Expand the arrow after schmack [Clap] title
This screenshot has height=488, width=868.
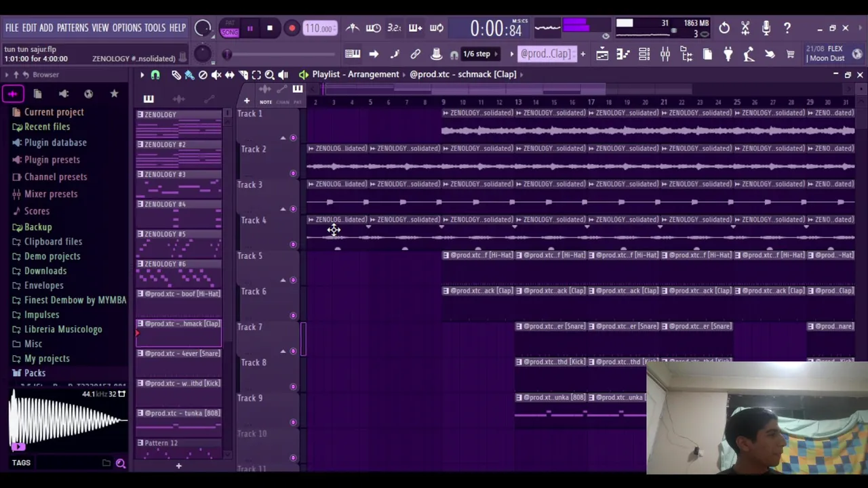[x=521, y=75]
